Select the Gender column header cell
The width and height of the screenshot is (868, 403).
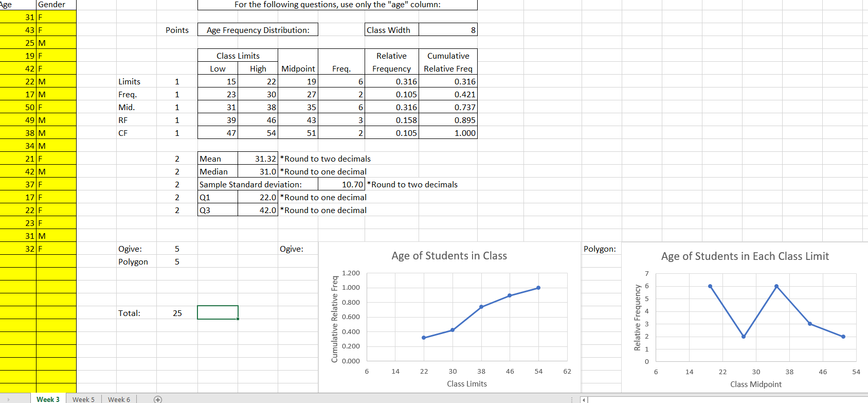56,5
